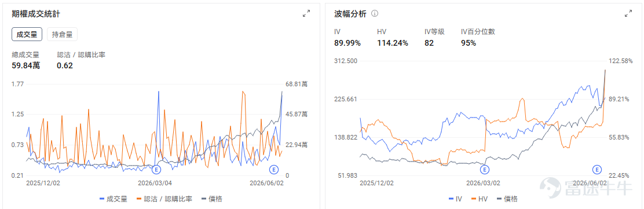Viewport: 644px width, 209px height.
Task: Toggle the HV legend series
Action: [480, 199]
